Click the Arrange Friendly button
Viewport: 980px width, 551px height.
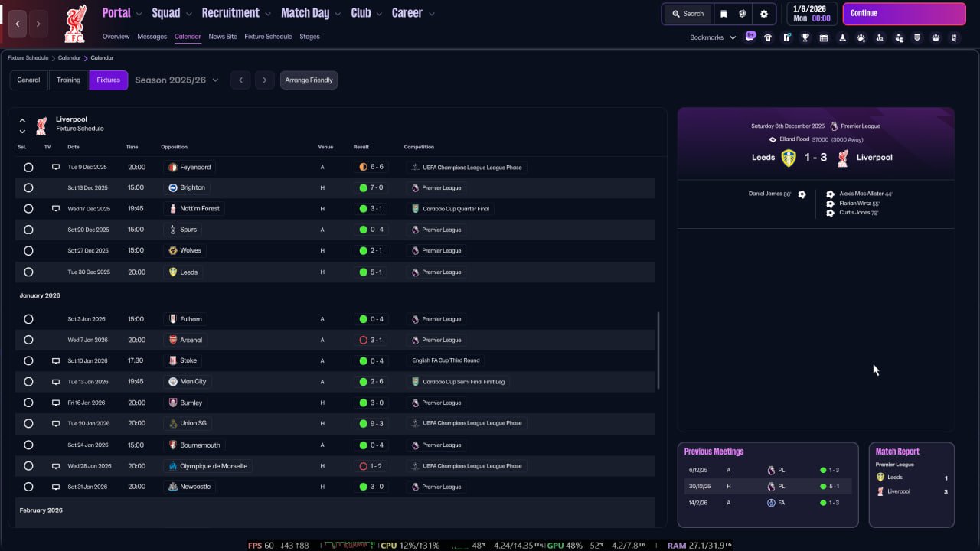[309, 80]
